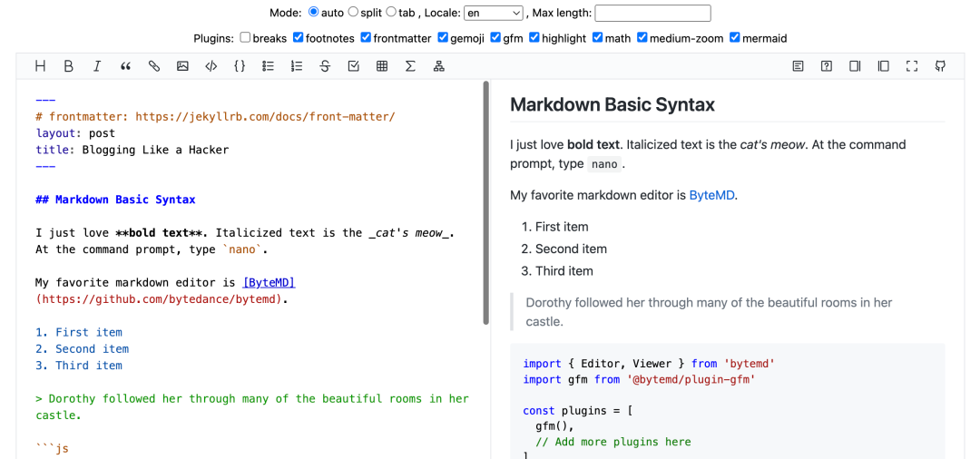Click the frontmatter jekyllrb URL comment line
The width and height of the screenshot is (980, 459).
point(216,117)
